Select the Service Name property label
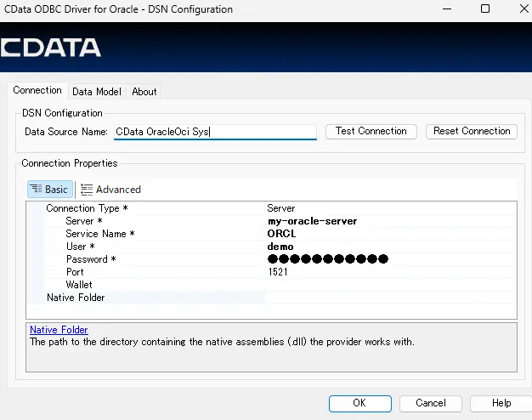This screenshot has width=532, height=420. pos(100,234)
